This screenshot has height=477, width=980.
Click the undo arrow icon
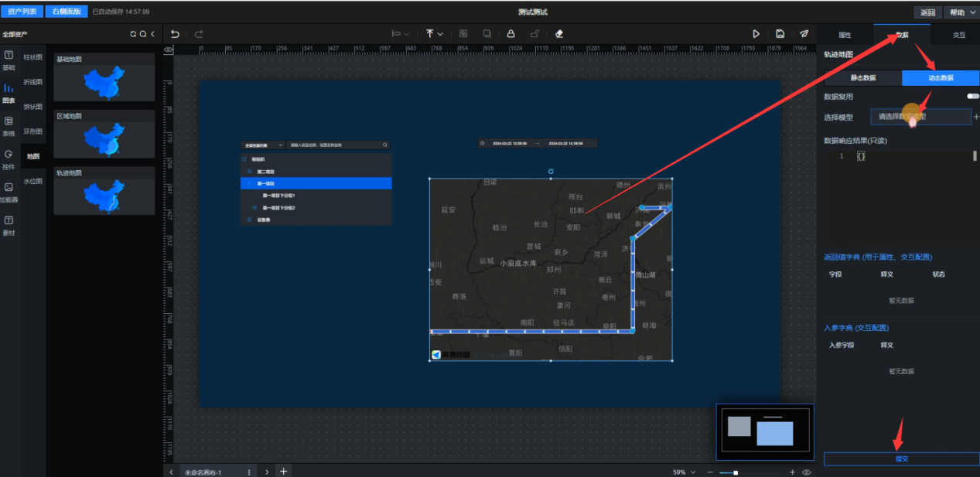(175, 34)
